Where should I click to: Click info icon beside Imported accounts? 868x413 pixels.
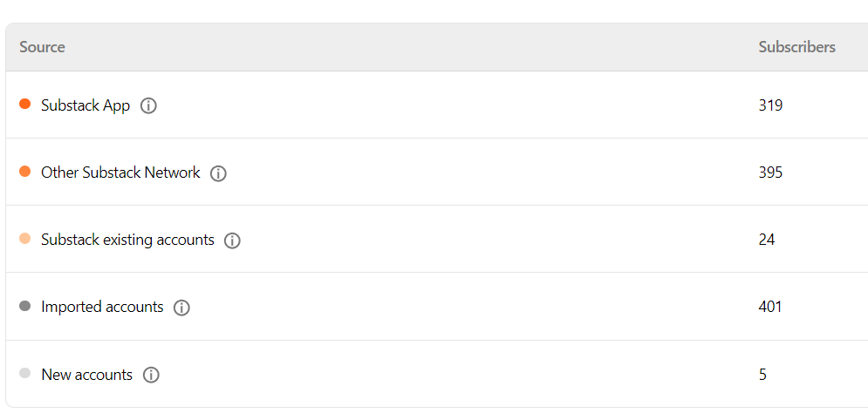(x=181, y=308)
